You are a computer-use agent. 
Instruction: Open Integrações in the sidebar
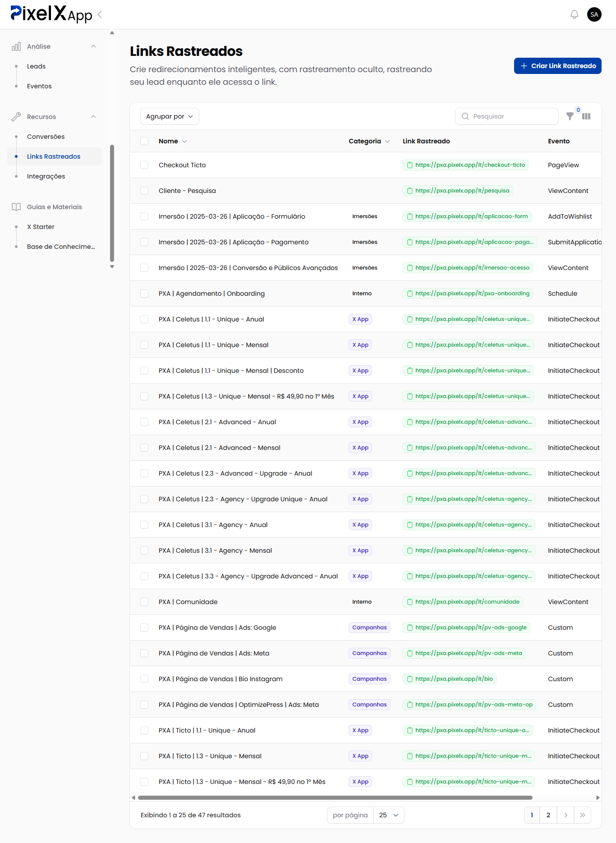point(46,176)
